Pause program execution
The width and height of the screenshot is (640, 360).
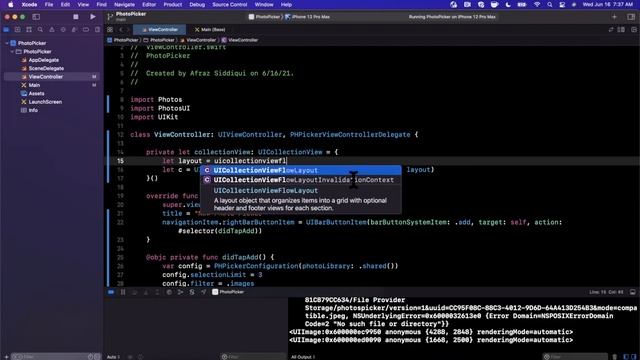point(123,292)
